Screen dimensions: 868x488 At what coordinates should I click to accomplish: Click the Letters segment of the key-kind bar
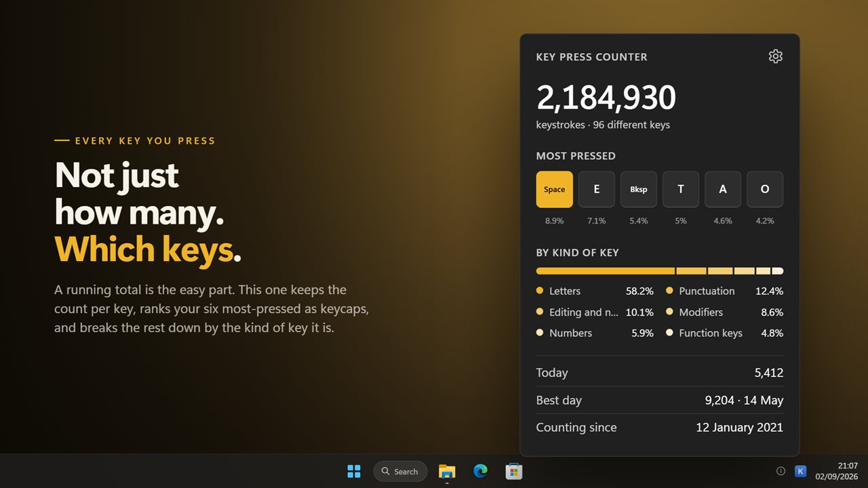coord(606,271)
